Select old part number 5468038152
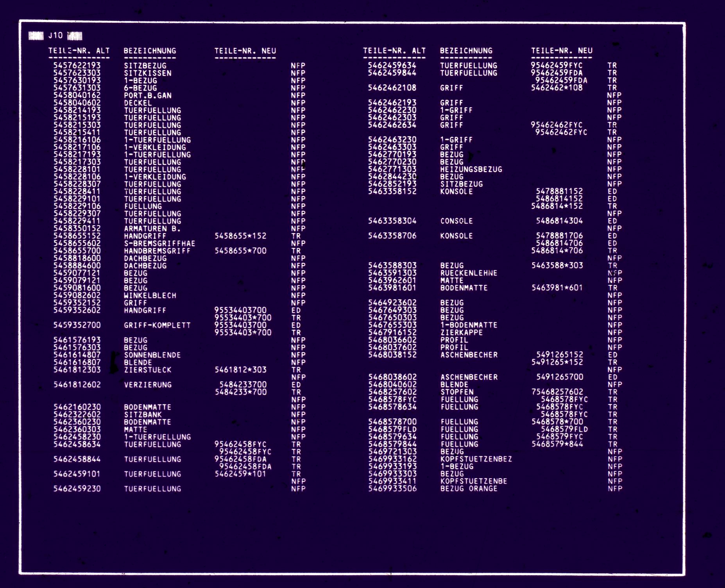 392,355
